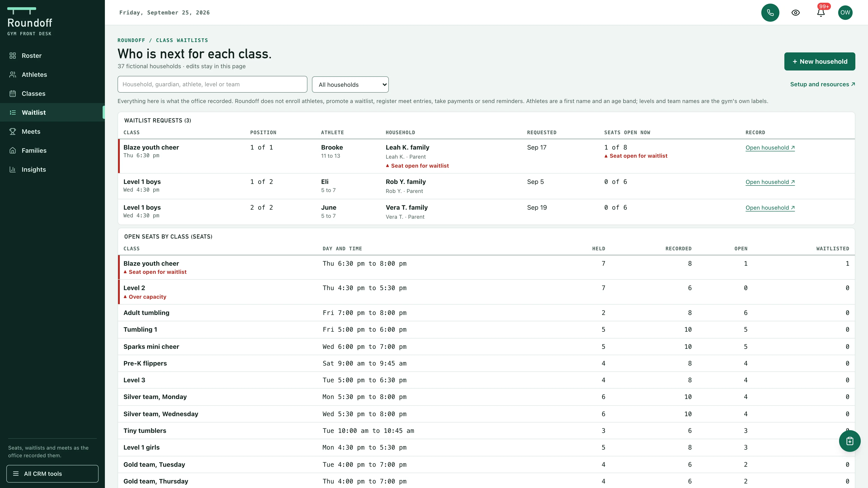Click the Level 2 over capacity row
This screenshot has width=868, height=488.
[486, 292]
